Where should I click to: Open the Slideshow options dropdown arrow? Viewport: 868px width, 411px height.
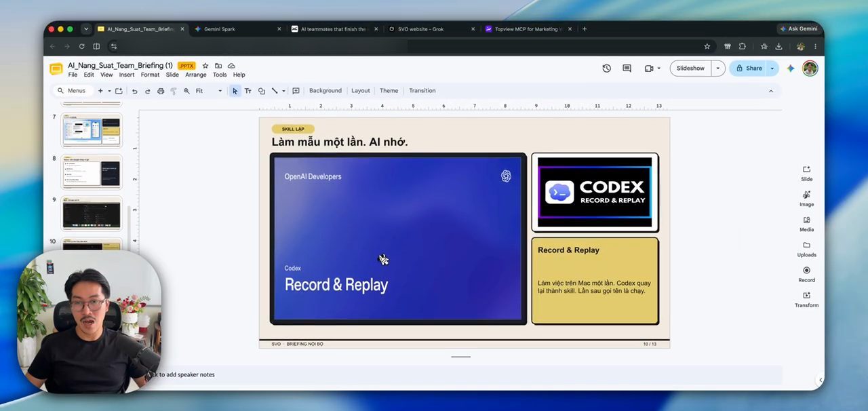point(717,68)
